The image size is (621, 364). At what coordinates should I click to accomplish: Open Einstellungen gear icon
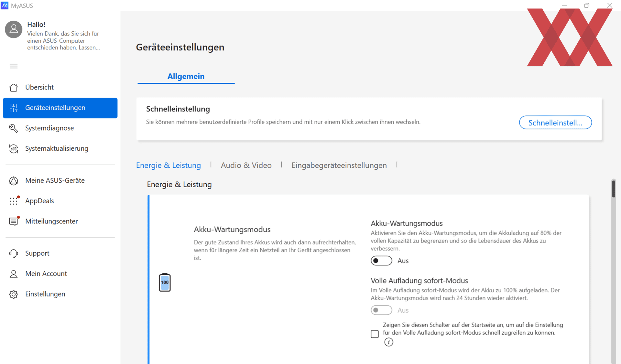(x=14, y=294)
